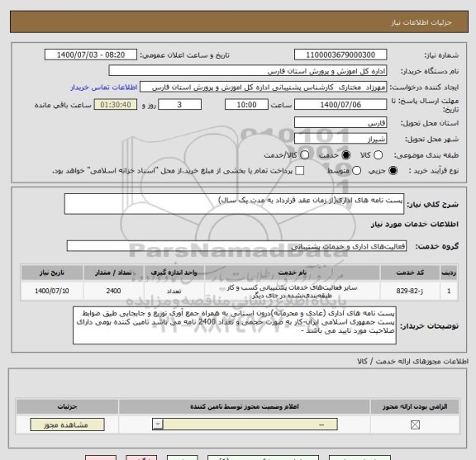
Task: Toggle the mandatory permit checkbox in table
Action: (x=415, y=424)
